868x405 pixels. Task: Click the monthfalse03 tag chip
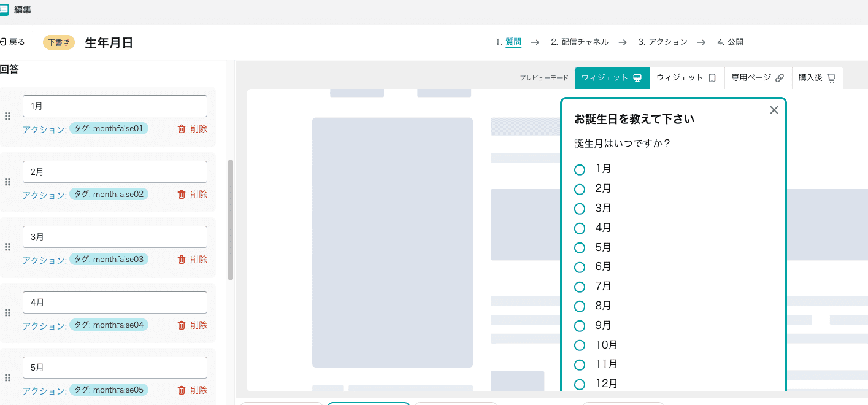tap(109, 259)
